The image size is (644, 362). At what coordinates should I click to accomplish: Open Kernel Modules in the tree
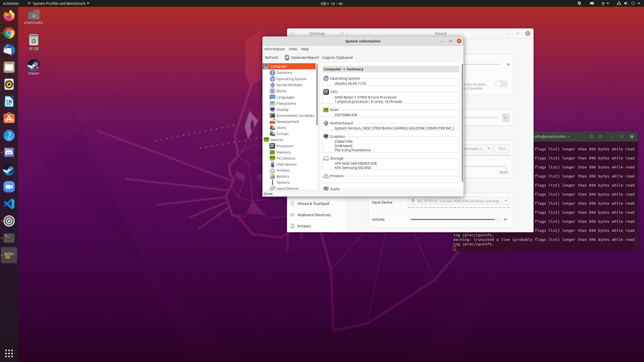[289, 85]
